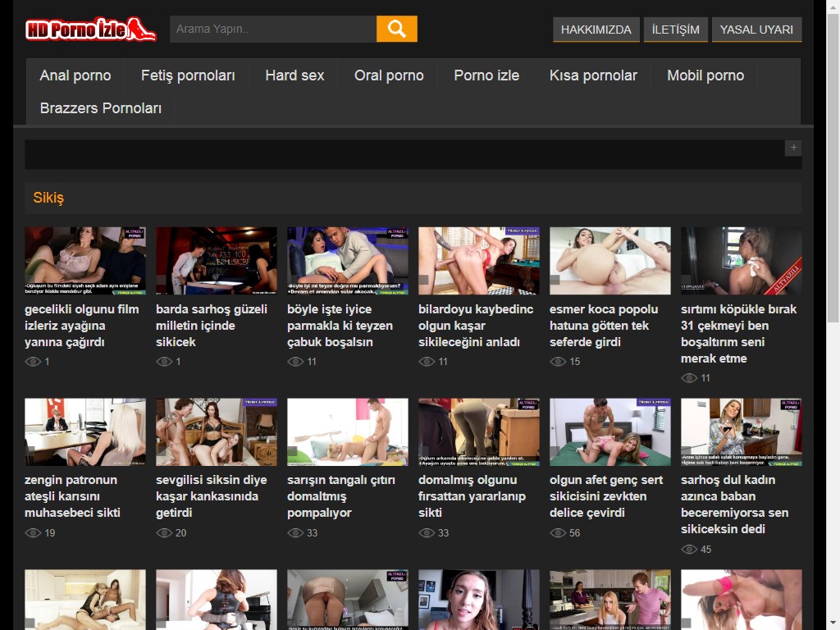Viewport: 840px width, 630px height.
Task: Click the eye icon beside 15 views
Action: coord(558,362)
